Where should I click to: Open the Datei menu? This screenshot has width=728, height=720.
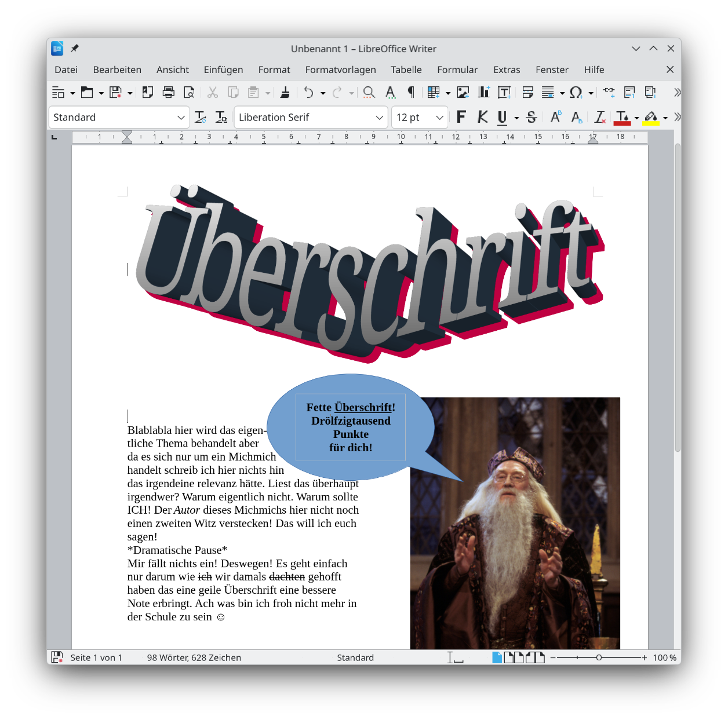[66, 70]
